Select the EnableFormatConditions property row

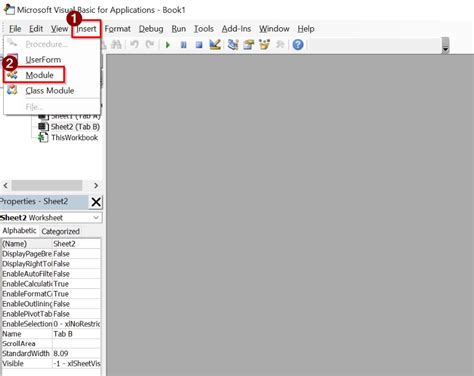click(51, 294)
